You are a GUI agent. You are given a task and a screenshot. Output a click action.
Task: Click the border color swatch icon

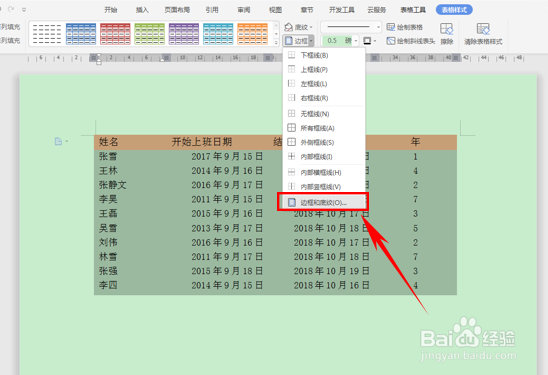(367, 41)
